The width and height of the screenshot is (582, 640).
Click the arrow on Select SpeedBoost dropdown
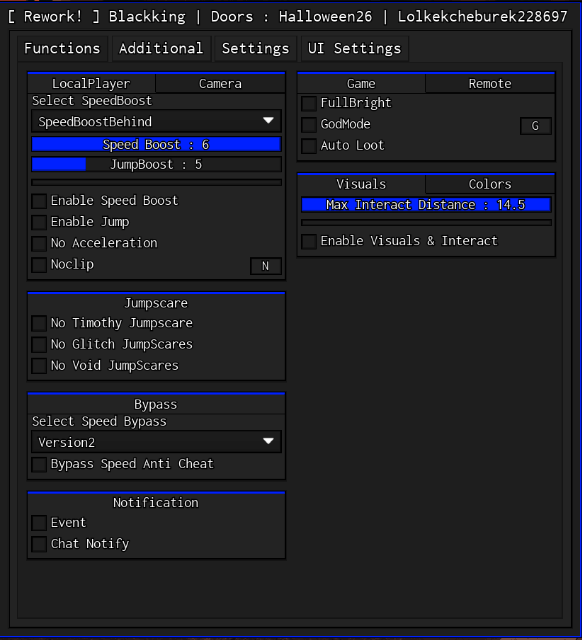click(268, 121)
